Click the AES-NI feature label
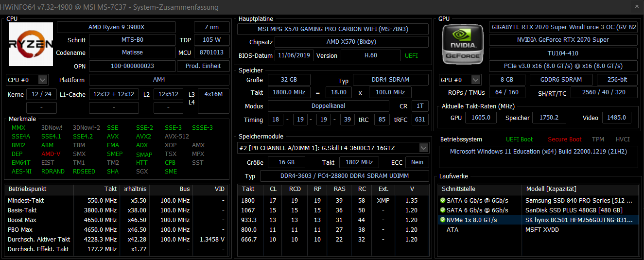The width and height of the screenshot is (644, 260). pyautogui.click(x=20, y=172)
